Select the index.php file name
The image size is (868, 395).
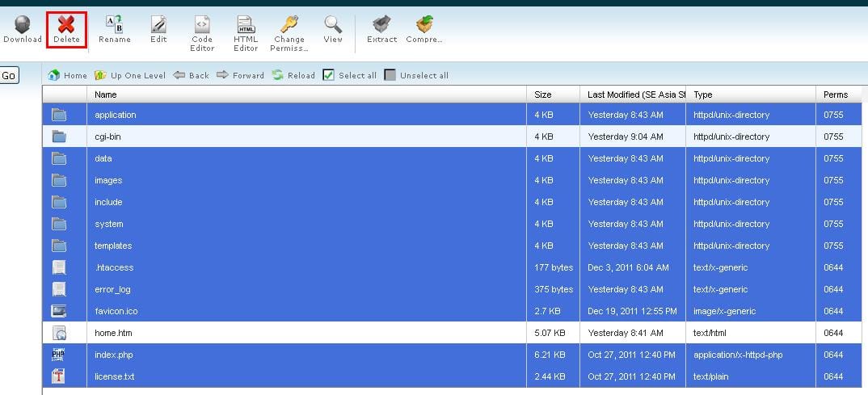114,355
